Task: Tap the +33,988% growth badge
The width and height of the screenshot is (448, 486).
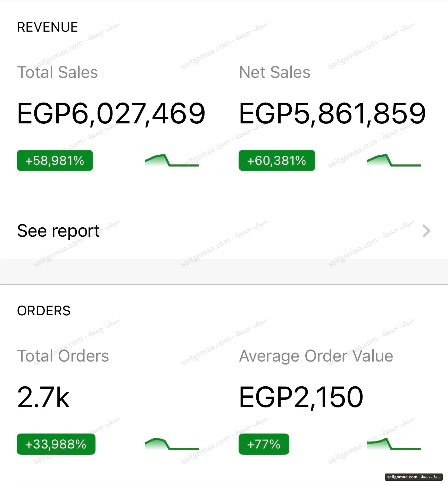Action: [56, 444]
